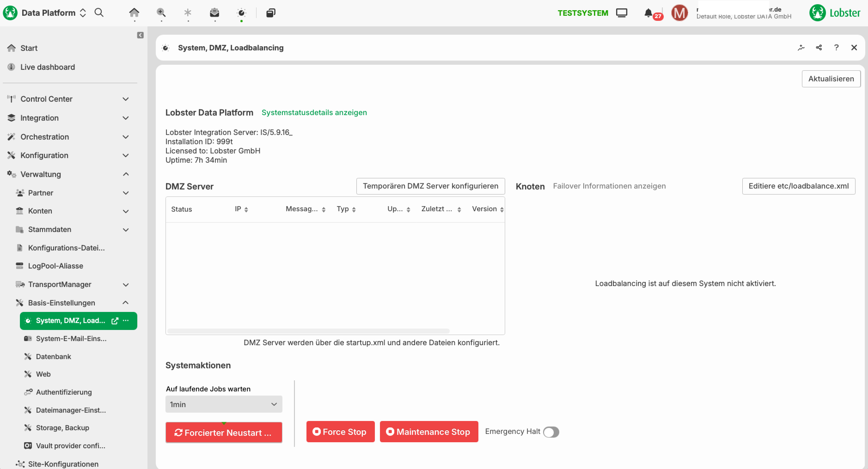Screen dimensions: 868x469
Task: Click the Maintenance Stop button
Action: tap(429, 432)
